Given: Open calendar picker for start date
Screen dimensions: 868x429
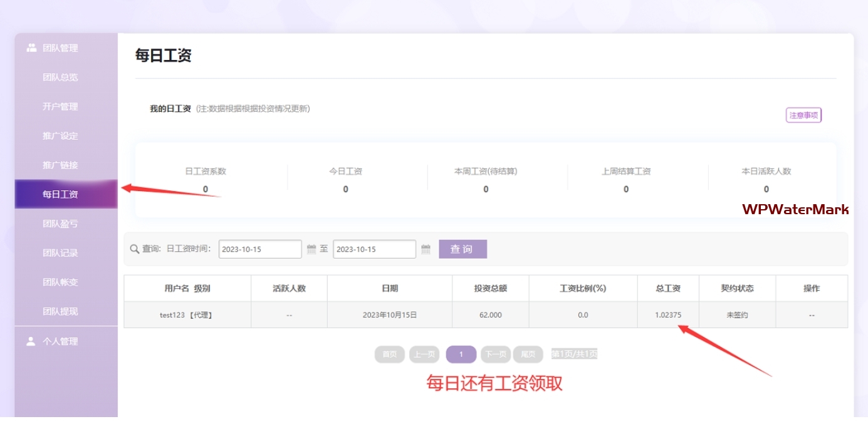Looking at the screenshot, I should tap(311, 249).
